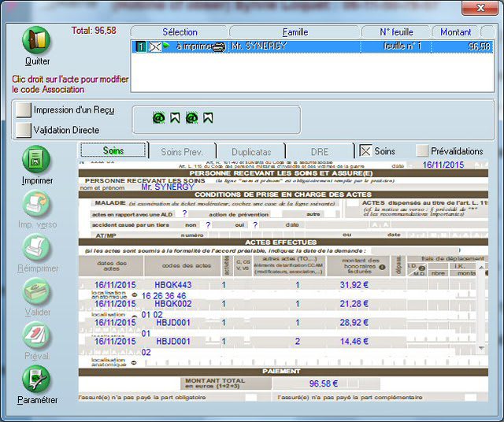The height and width of the screenshot is (422, 504).
Task: Click tooth localisation 16 26 36 46
Action: [x=164, y=296]
